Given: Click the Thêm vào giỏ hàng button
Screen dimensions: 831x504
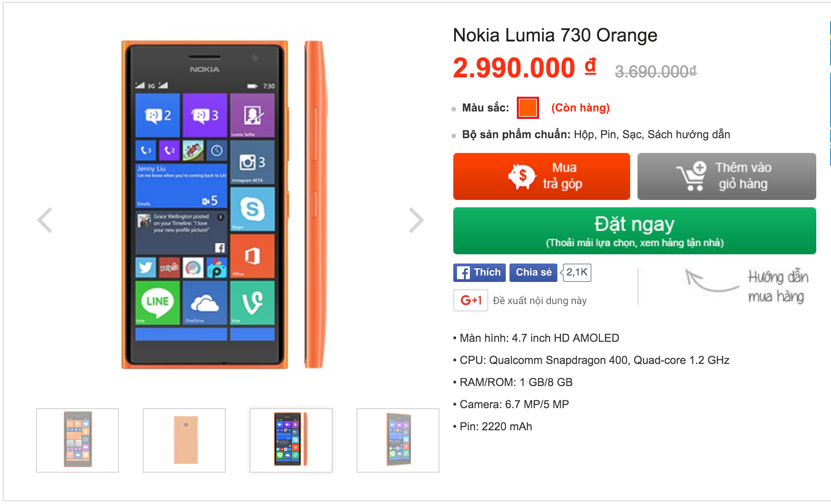Looking at the screenshot, I should tap(727, 176).
